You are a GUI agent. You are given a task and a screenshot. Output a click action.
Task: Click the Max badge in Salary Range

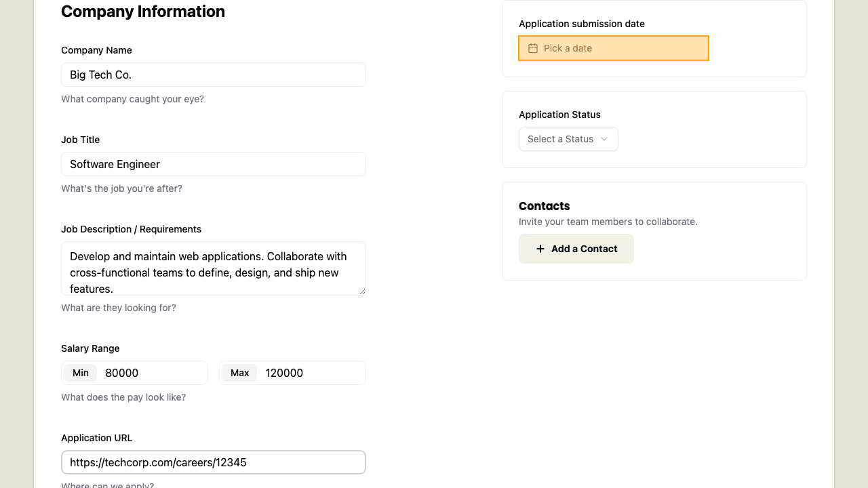click(239, 373)
